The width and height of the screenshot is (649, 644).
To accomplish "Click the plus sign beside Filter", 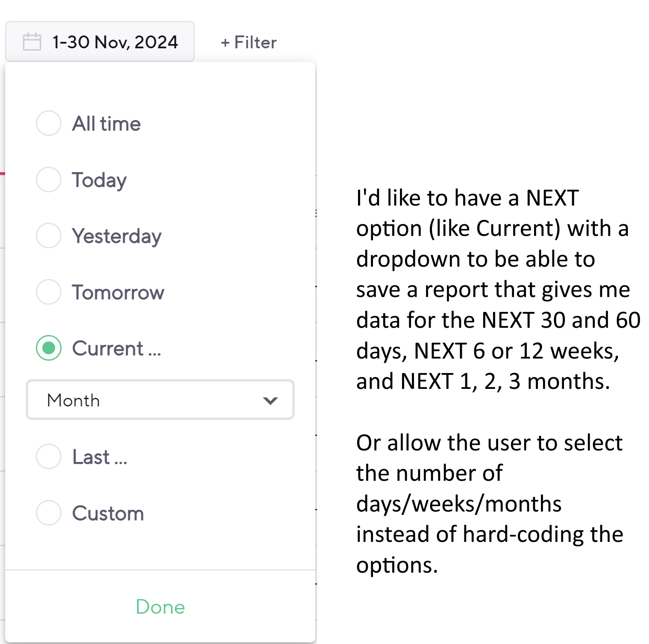I will coord(225,43).
